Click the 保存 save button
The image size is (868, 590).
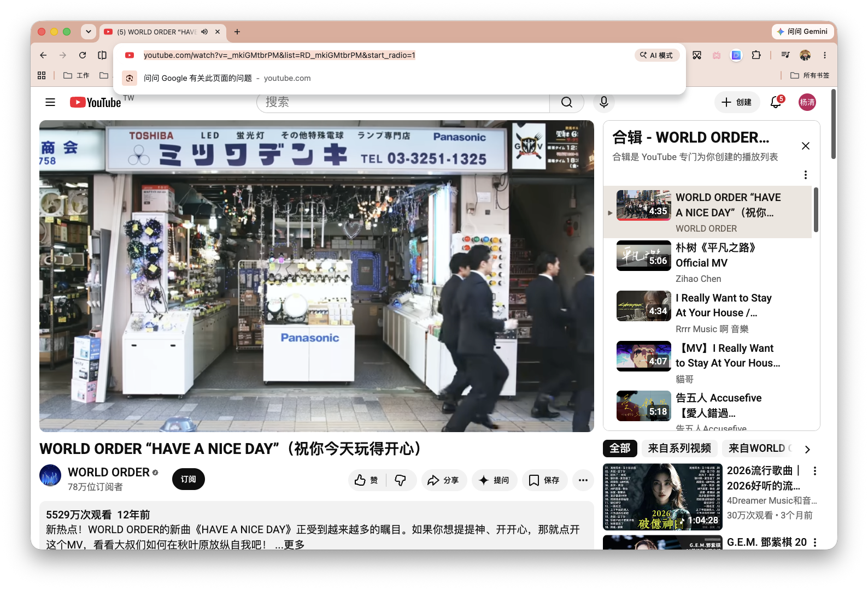(x=544, y=480)
